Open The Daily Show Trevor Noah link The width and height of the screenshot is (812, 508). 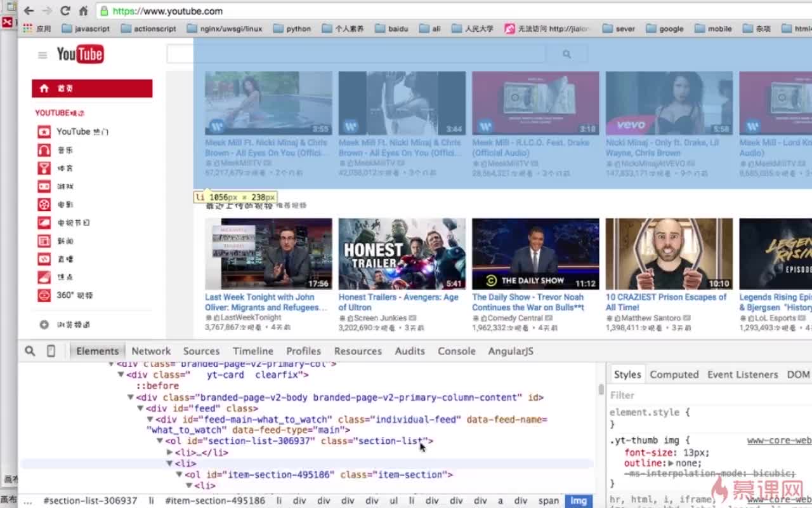pyautogui.click(x=528, y=302)
